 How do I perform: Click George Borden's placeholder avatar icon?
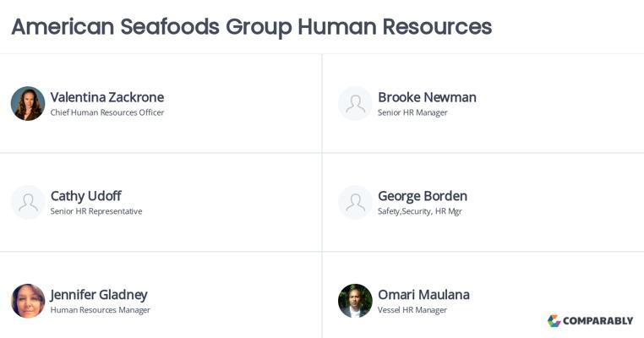coord(355,202)
